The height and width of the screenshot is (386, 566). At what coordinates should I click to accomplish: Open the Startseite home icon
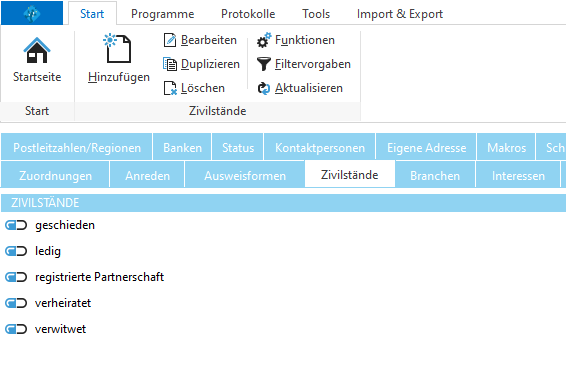(x=37, y=50)
